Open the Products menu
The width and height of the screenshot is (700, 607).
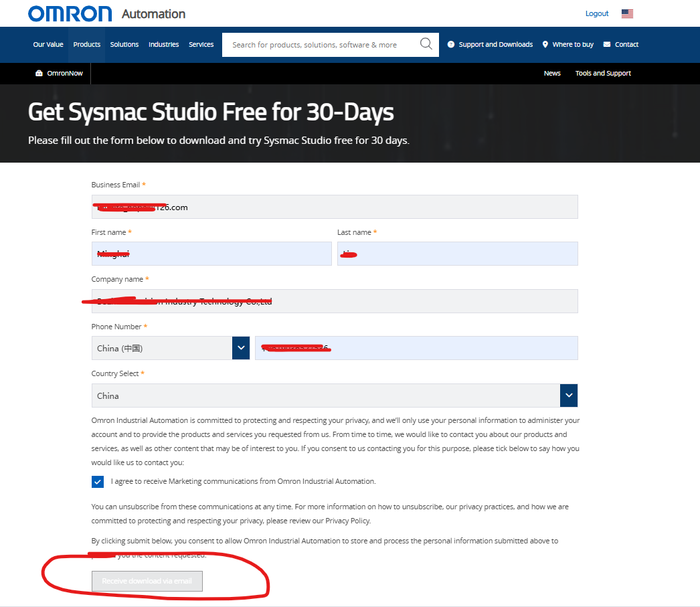87,45
